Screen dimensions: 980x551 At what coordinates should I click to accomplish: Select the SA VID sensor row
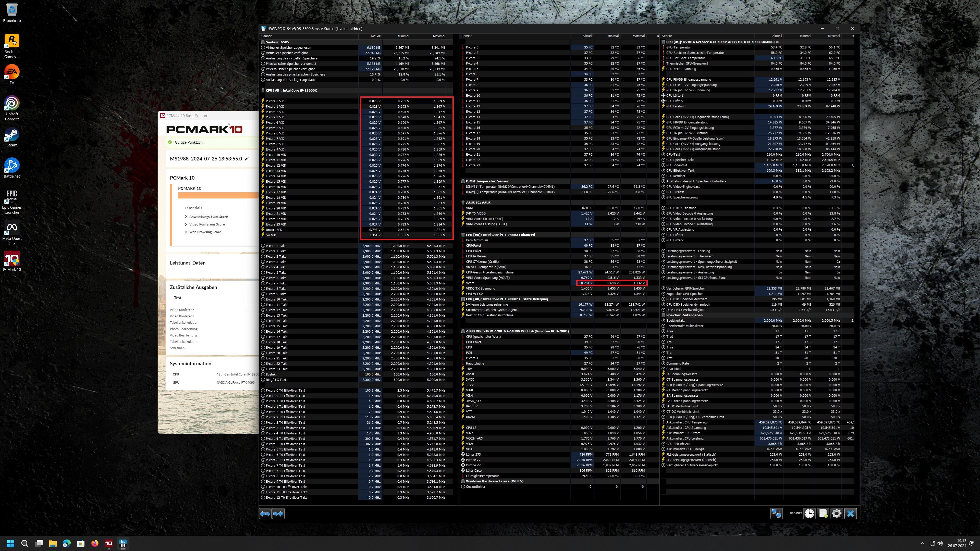[356, 235]
